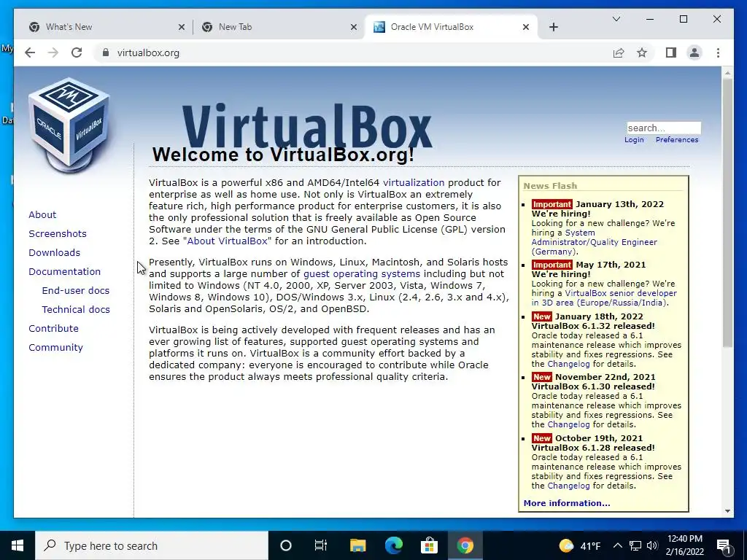Open End-user docs in the sidebar
The width and height of the screenshot is (747, 560).
tap(76, 290)
